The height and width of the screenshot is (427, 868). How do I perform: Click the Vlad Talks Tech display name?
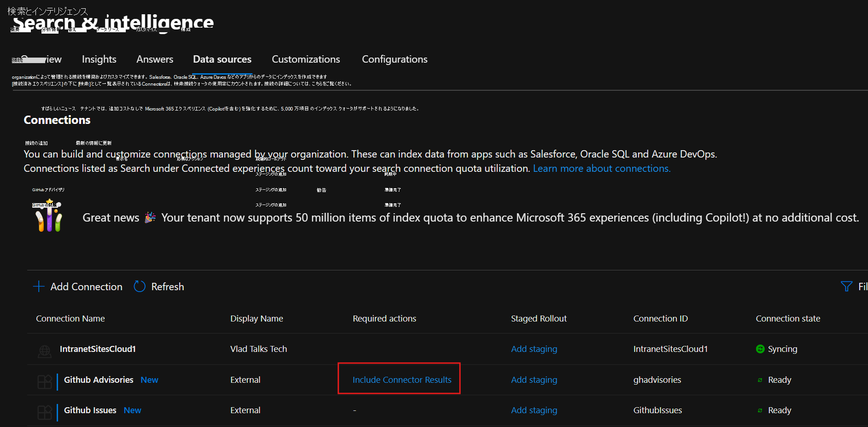(258, 349)
